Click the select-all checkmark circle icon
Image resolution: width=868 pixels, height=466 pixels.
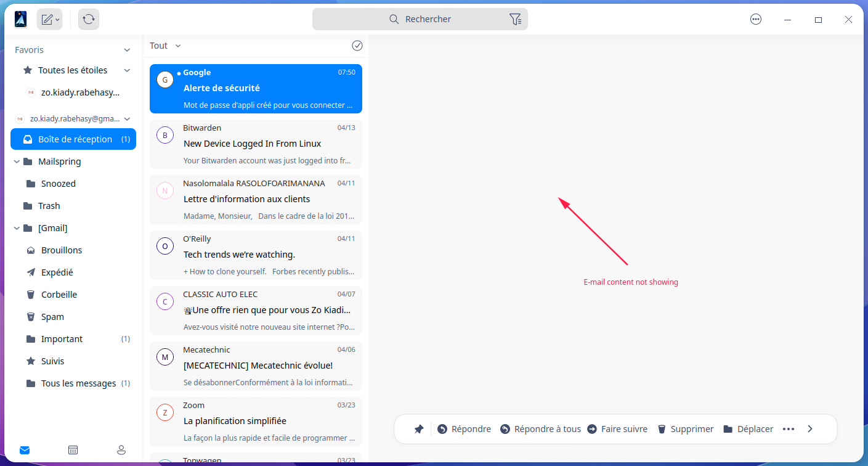(357, 46)
